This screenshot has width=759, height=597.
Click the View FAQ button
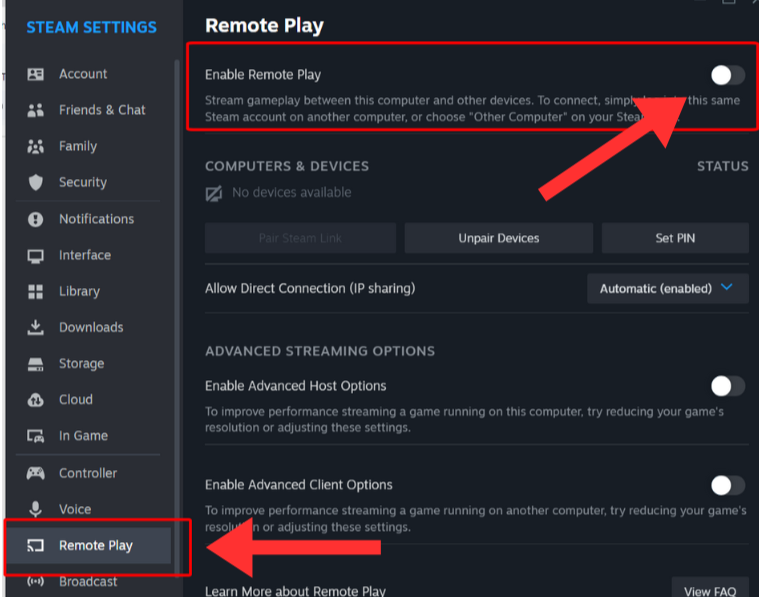point(710,591)
